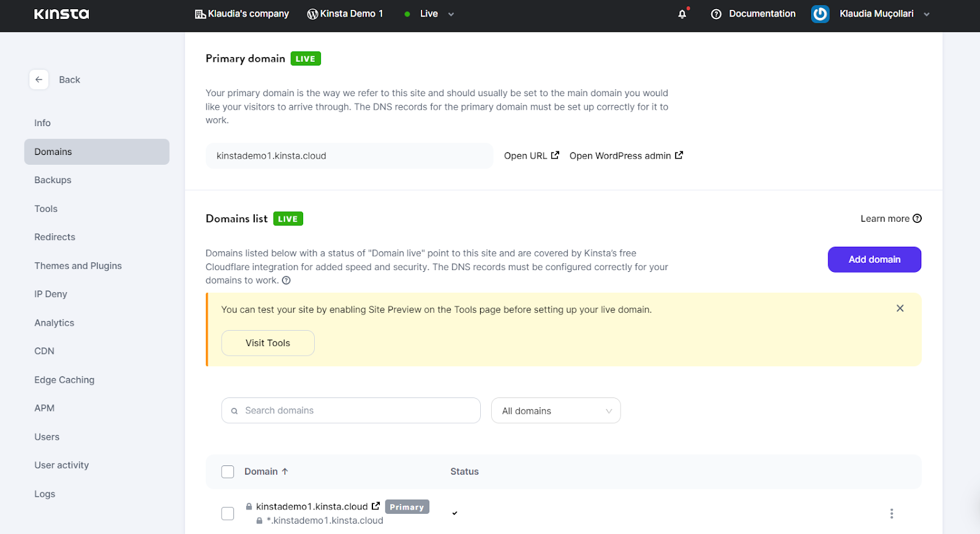Focus the Search domains input field
The height and width of the screenshot is (534, 980).
click(x=351, y=410)
